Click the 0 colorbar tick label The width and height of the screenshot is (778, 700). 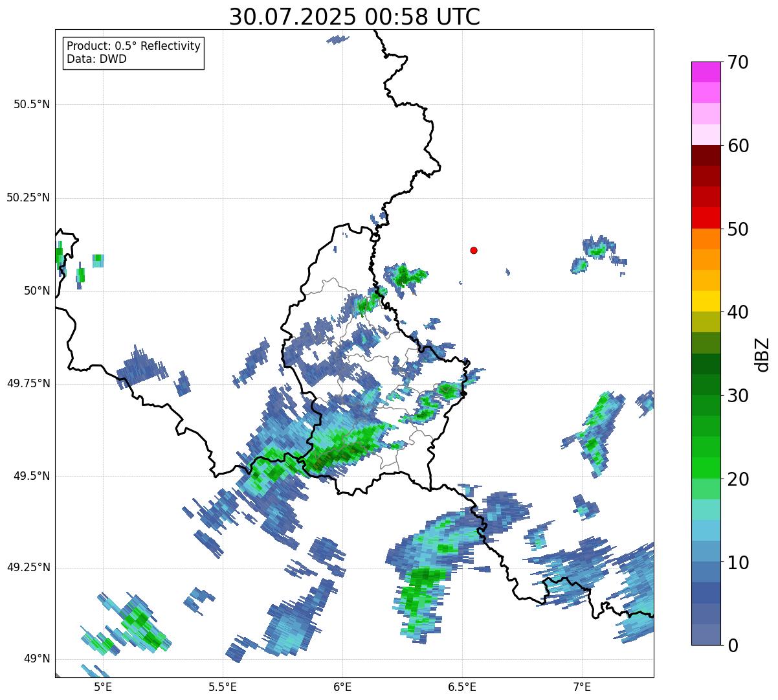[733, 646]
